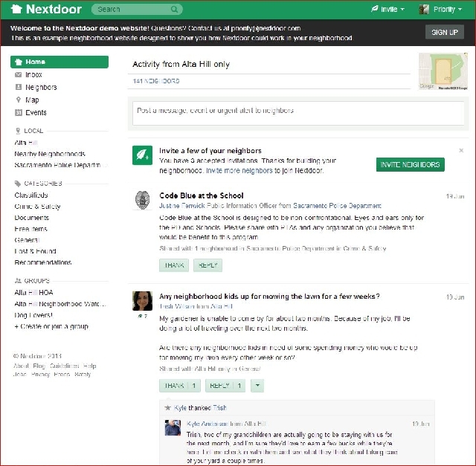Click the post message input box

tap(298, 113)
